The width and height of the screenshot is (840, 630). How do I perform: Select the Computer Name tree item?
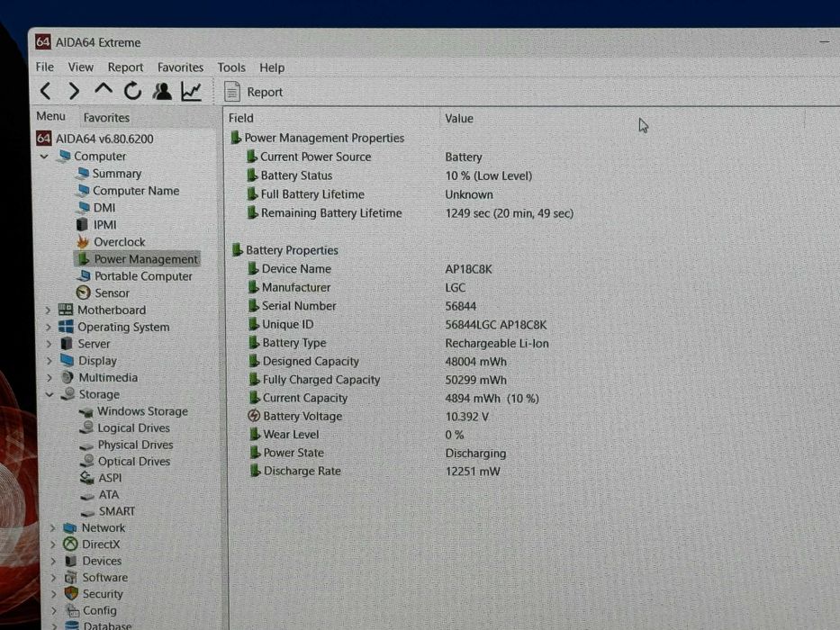[128, 191]
